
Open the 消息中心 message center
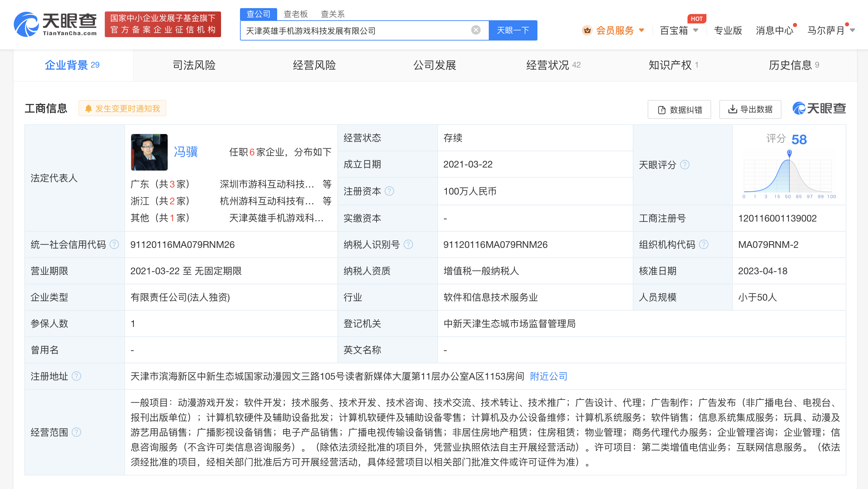[x=774, y=30]
